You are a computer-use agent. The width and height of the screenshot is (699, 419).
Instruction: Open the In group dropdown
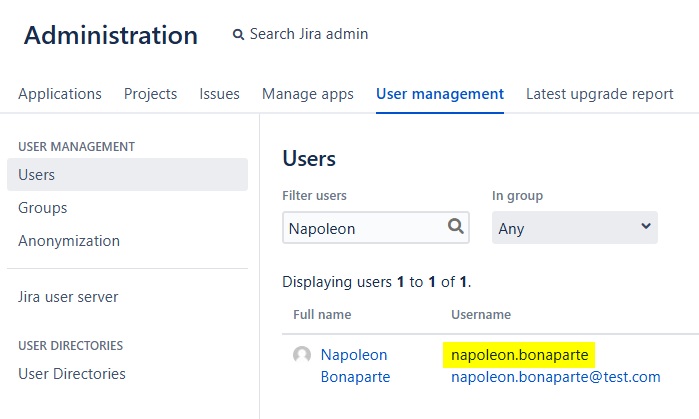[574, 228]
